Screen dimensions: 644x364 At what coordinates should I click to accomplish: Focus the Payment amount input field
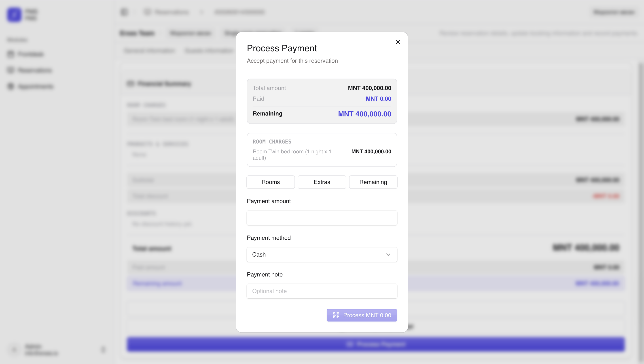322,218
